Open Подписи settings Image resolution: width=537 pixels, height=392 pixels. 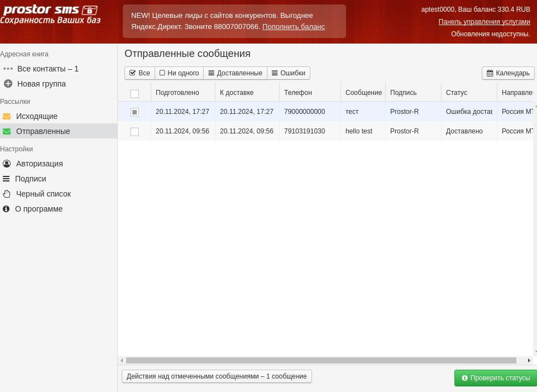(31, 179)
